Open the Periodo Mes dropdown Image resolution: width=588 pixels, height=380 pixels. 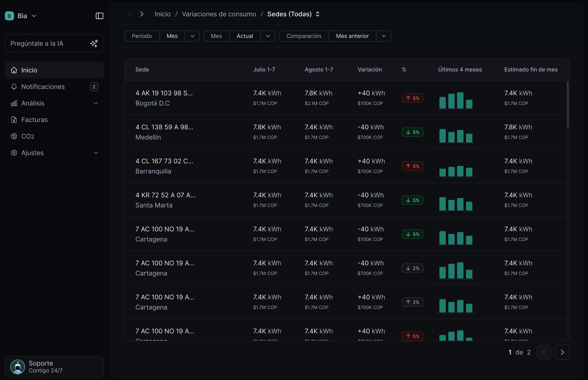click(192, 36)
